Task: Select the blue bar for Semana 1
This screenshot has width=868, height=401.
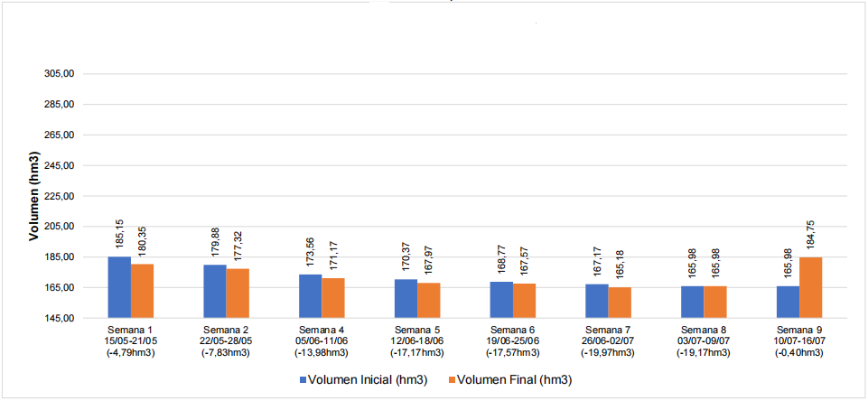Action: click(x=119, y=287)
